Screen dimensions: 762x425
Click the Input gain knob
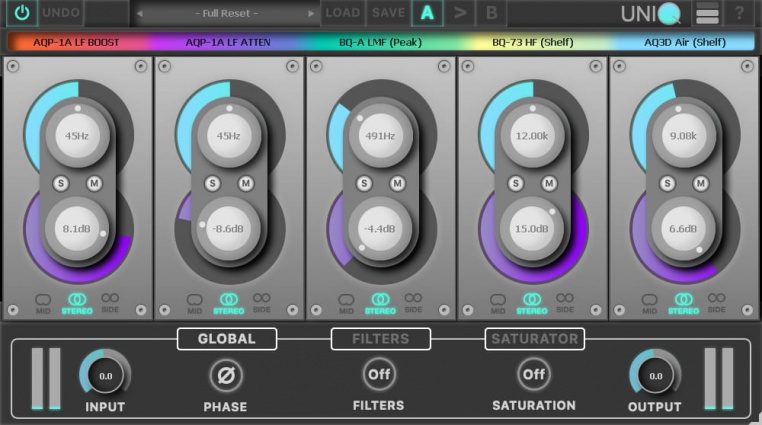(105, 375)
